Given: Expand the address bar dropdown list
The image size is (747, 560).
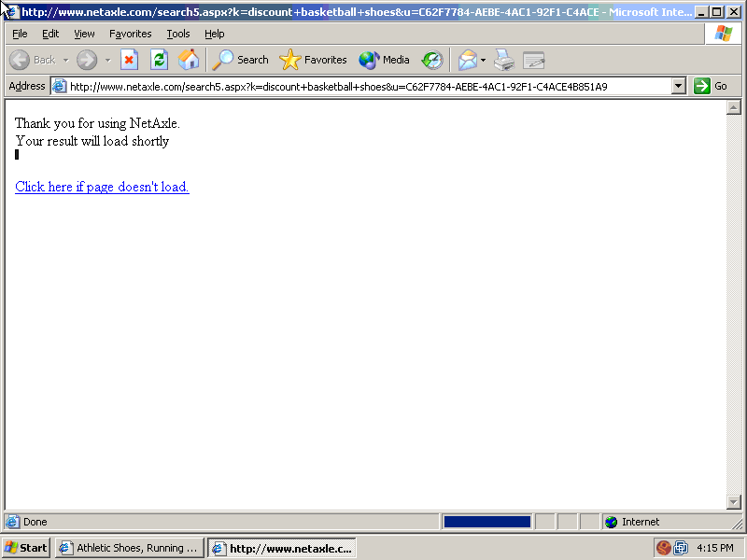Looking at the screenshot, I should [679, 87].
